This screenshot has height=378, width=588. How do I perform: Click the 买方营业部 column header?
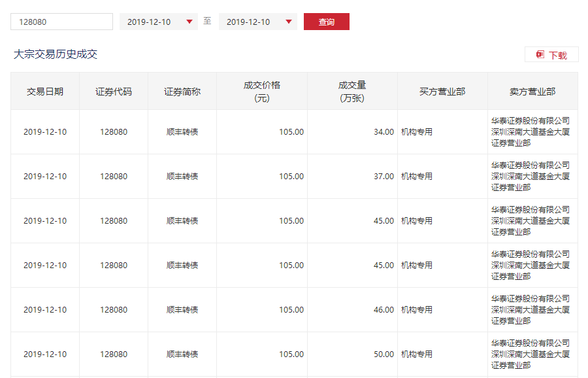point(442,92)
